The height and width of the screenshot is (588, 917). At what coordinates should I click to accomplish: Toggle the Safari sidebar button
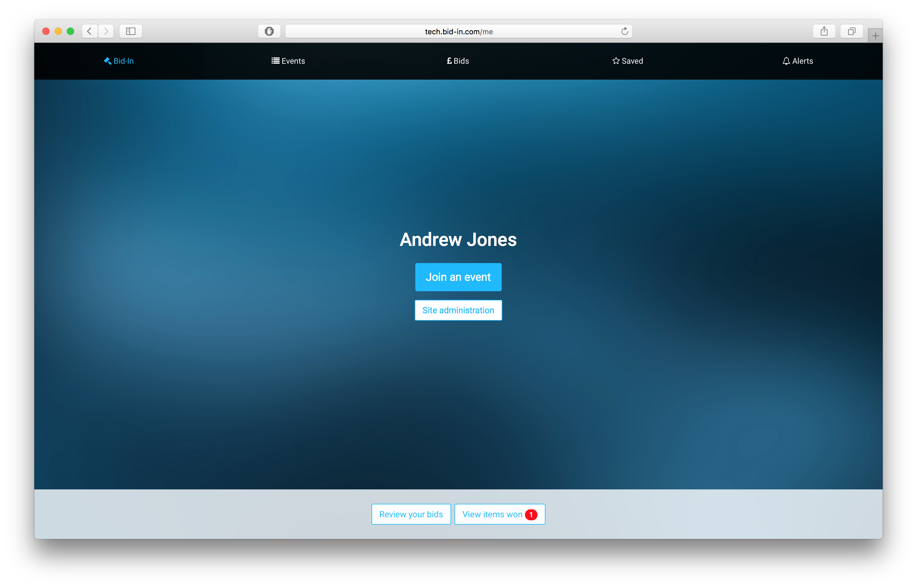click(131, 31)
